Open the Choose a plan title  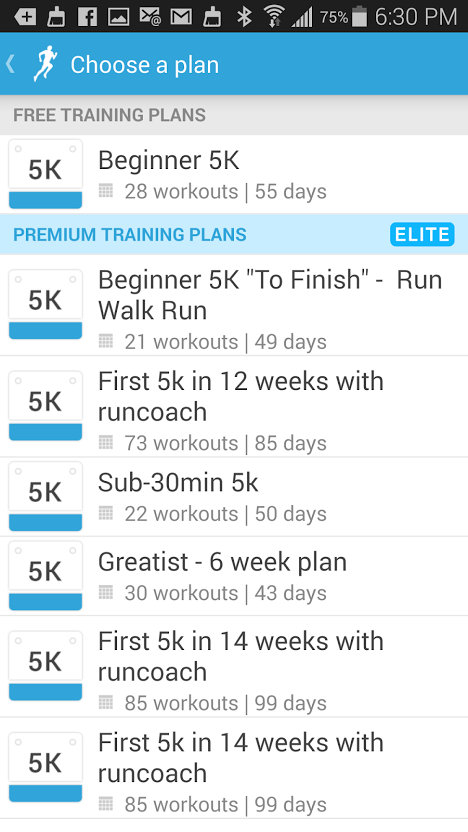point(144,65)
